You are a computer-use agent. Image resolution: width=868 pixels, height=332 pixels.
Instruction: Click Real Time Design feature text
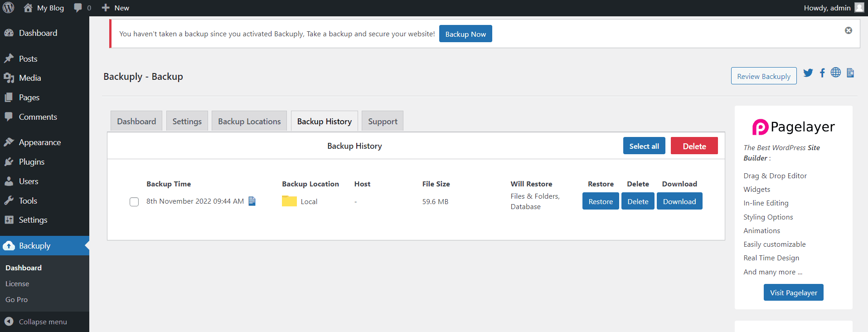[771, 258]
